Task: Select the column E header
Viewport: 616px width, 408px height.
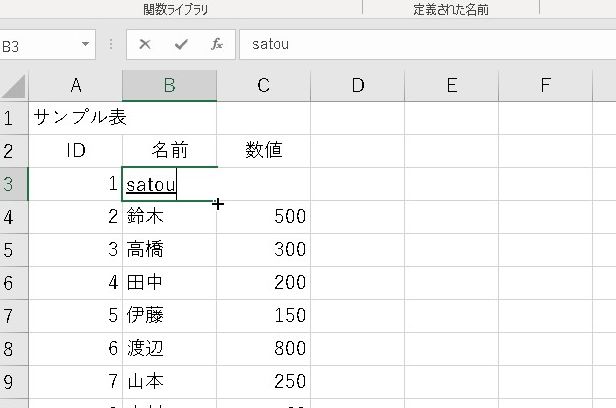Action: click(x=451, y=85)
